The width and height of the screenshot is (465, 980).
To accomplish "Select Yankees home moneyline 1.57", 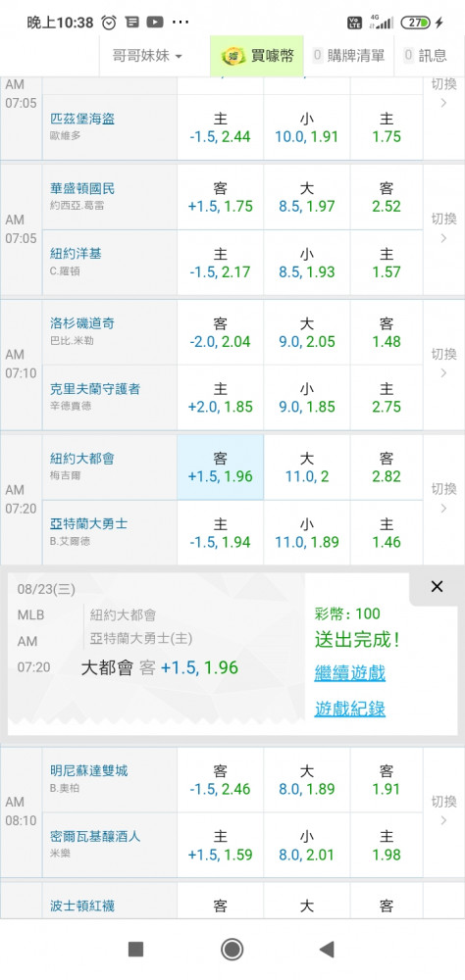I will tap(387, 263).
